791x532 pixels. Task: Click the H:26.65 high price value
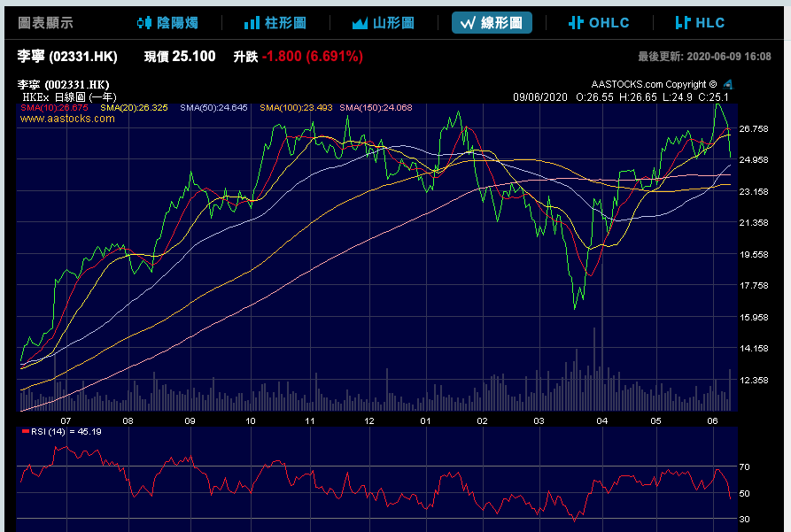pos(638,96)
